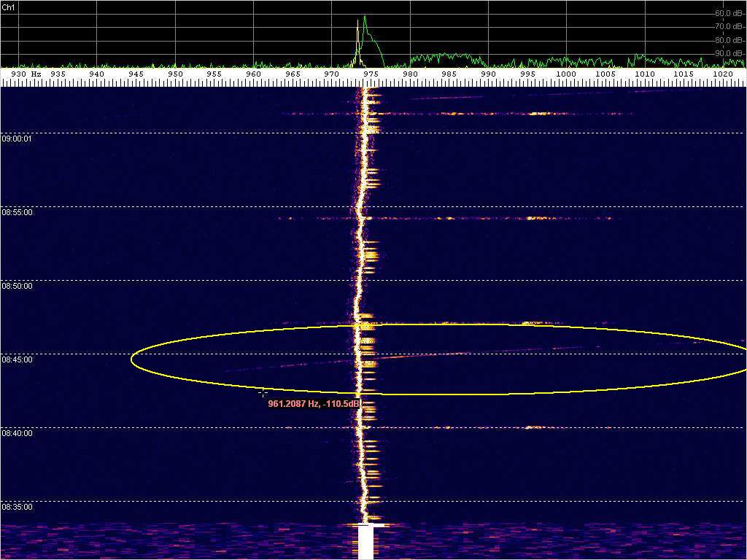
Task: Click 985 on the frequency ruler
Action: tap(449, 74)
